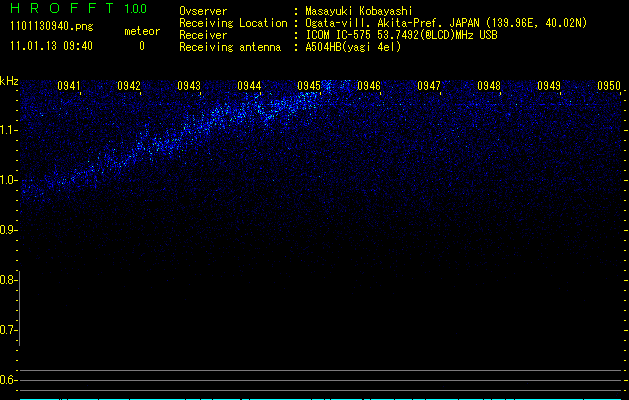Click the Receiving antenna field label
Viewport: 629px width, 400px height.
pos(230,47)
